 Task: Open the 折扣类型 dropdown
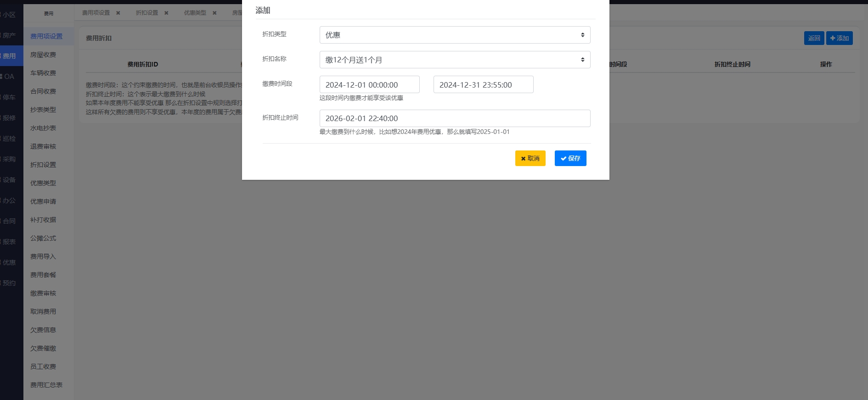(454, 35)
